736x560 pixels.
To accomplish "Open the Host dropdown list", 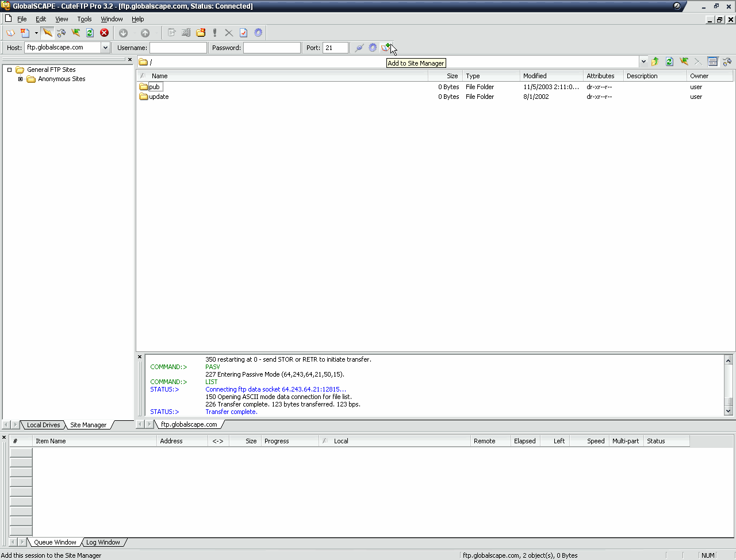I will click(x=105, y=48).
